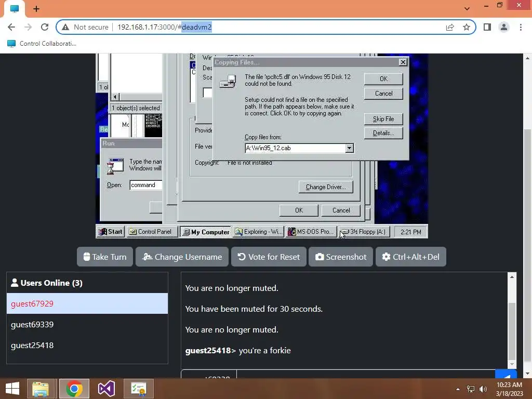Open the Windows Start button
This screenshot has height=399, width=532.
(12, 389)
